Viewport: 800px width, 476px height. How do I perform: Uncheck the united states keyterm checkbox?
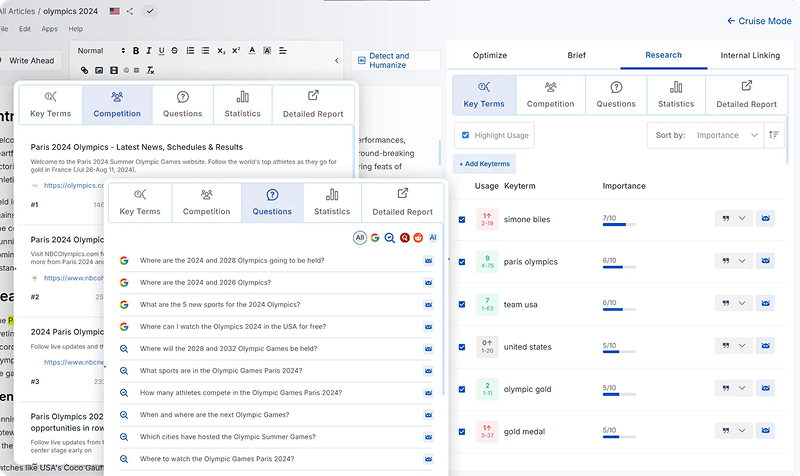coord(462,347)
